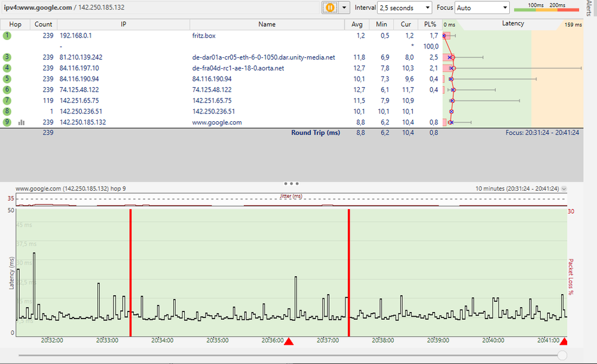Sort by the IP column header
This screenshot has width=597, height=364.
tap(123, 25)
